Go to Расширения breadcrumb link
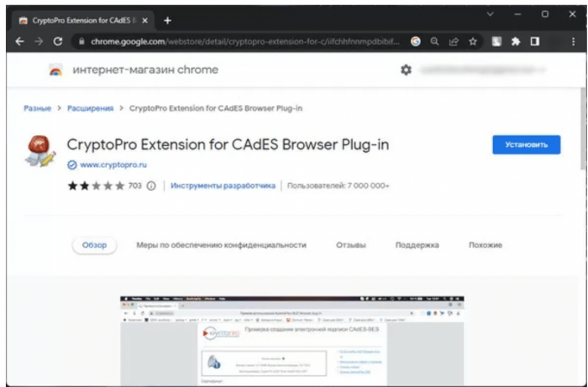The height and width of the screenshot is (387, 588). click(91, 108)
